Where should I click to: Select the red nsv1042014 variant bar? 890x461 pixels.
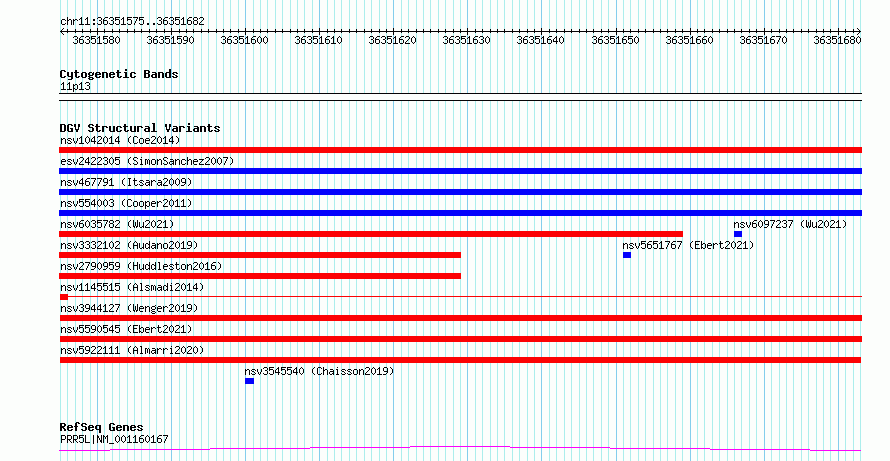click(460, 150)
